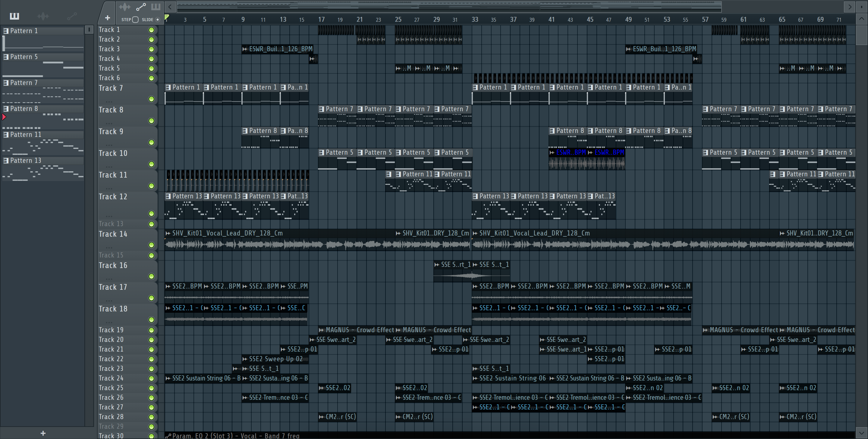Click the green playhead marker at bar 1
868x439 pixels.
(167, 17)
